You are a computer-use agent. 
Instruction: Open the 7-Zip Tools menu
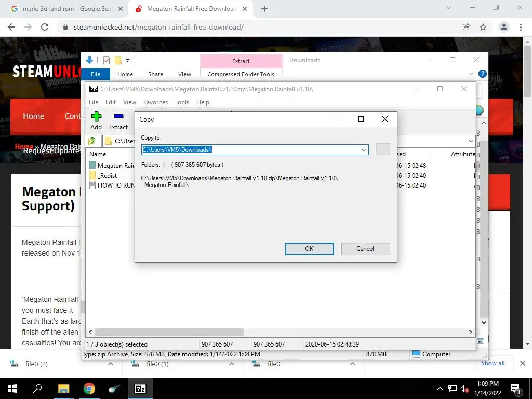[182, 102]
